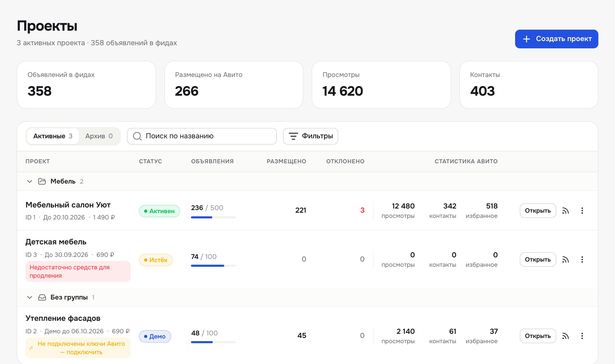The height and width of the screenshot is (364, 615).
Task: Click the Мебель folder icon
Action: click(42, 181)
